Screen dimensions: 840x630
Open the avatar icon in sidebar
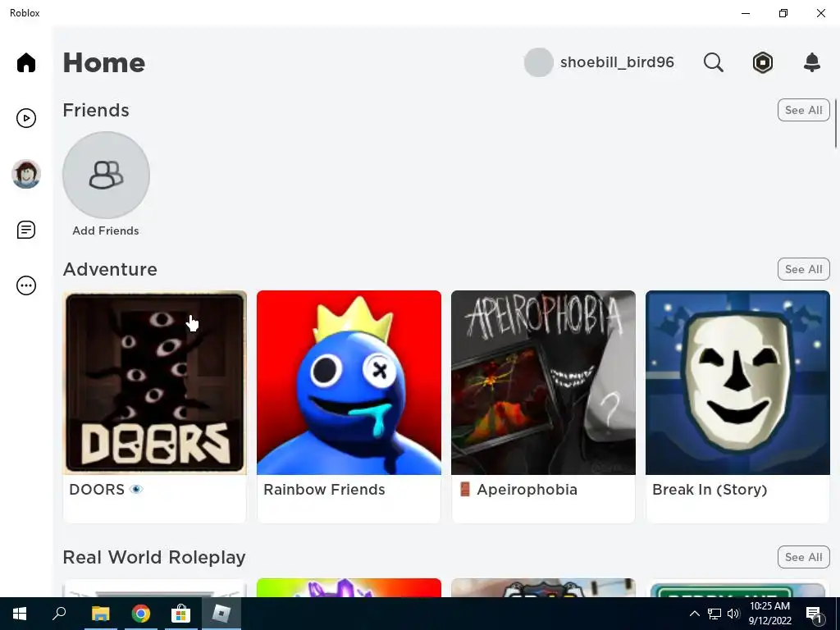coord(25,174)
